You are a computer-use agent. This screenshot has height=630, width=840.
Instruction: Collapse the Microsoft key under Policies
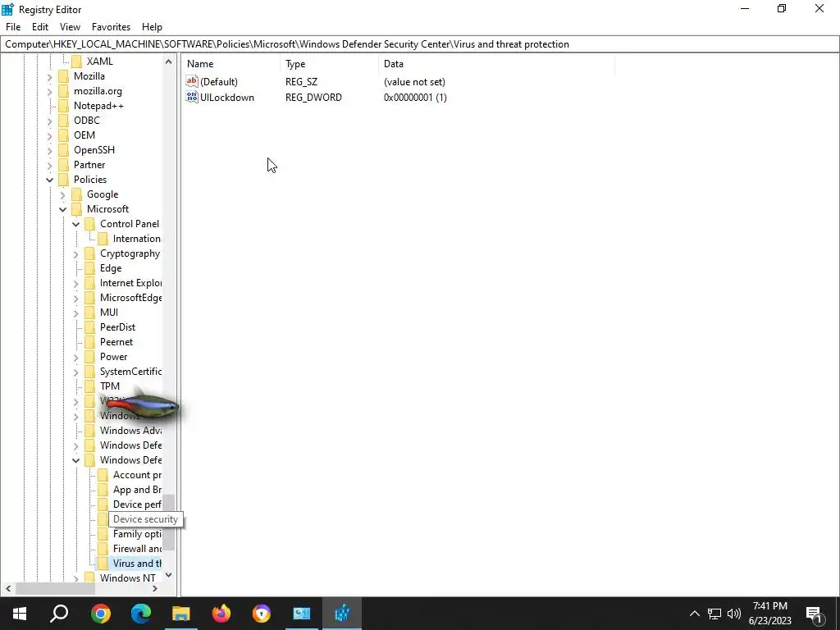62,209
